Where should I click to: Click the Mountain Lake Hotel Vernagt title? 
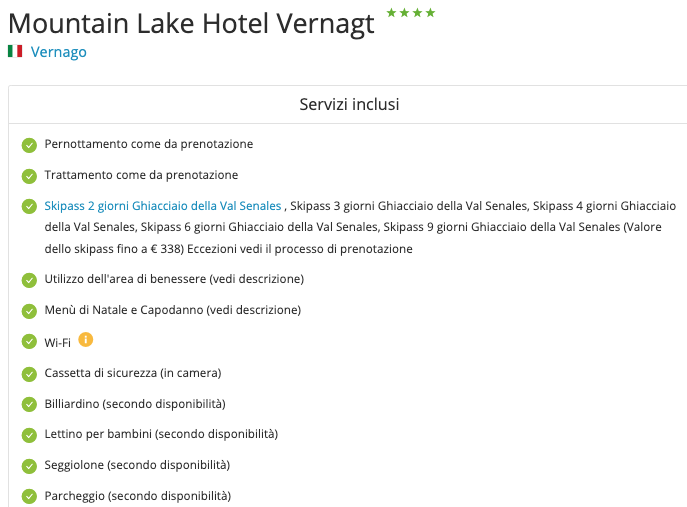coord(191,23)
